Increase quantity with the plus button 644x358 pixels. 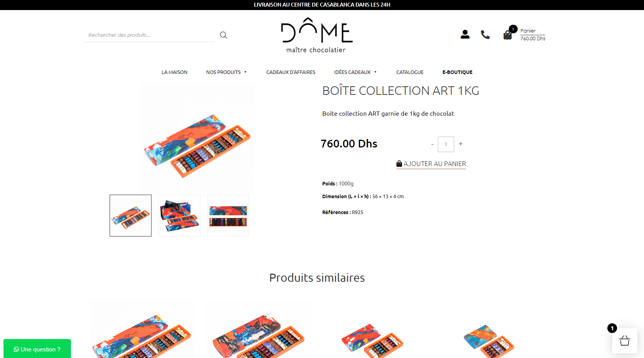(461, 144)
